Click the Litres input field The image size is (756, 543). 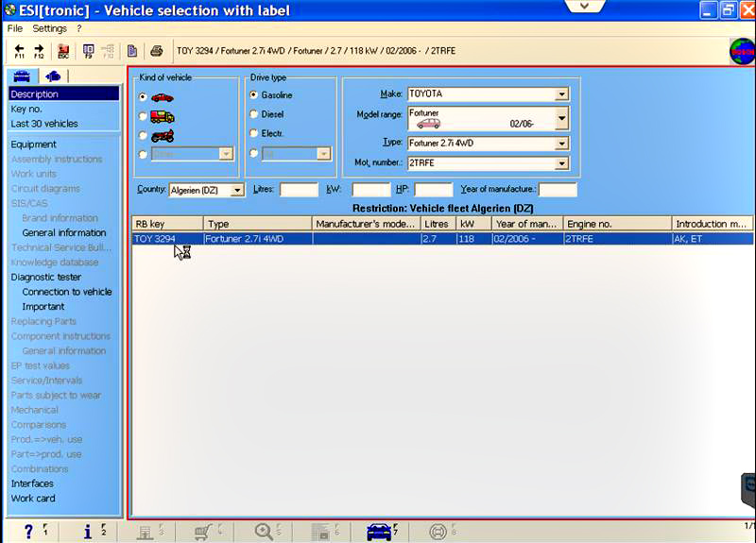point(299,190)
